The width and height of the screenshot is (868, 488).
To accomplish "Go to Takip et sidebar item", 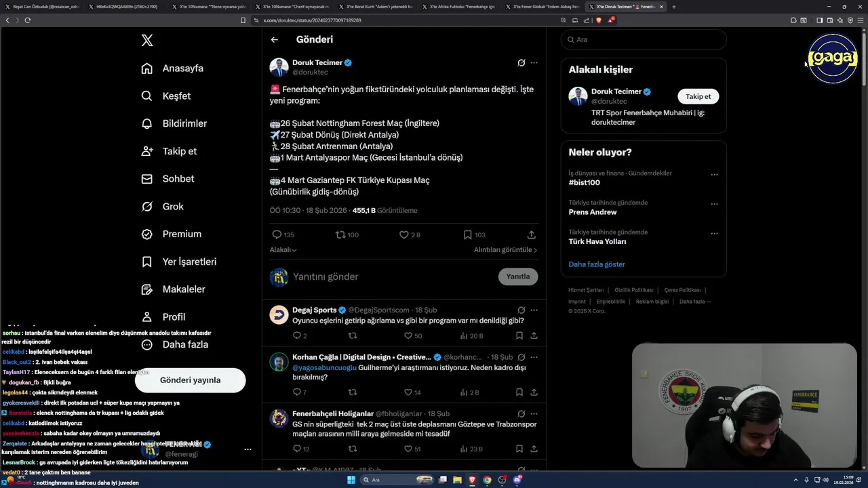I will (169, 151).
